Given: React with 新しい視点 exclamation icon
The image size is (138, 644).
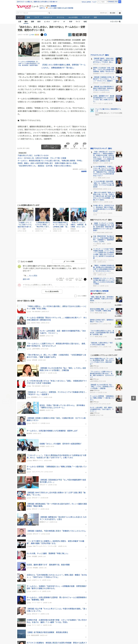Looking at the screenshot, I should (x=83, y=146).
